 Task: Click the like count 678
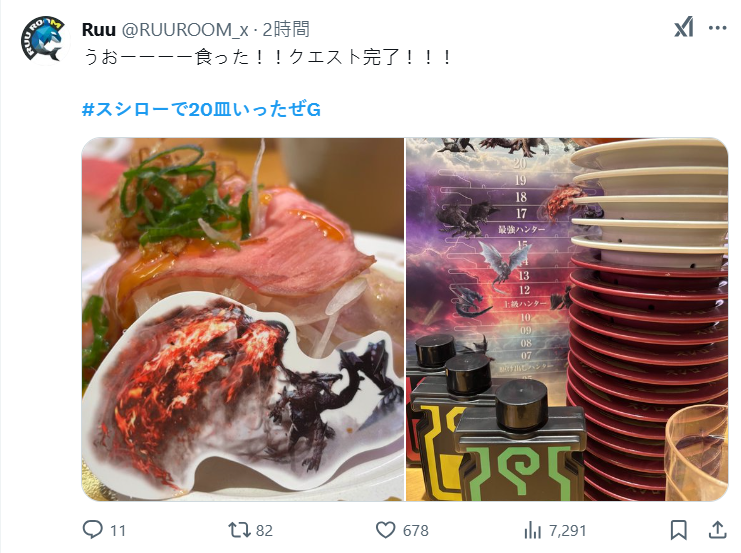[x=415, y=531]
